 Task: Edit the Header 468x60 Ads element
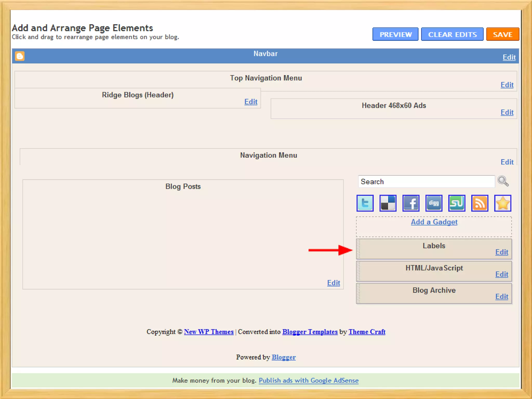tap(507, 112)
